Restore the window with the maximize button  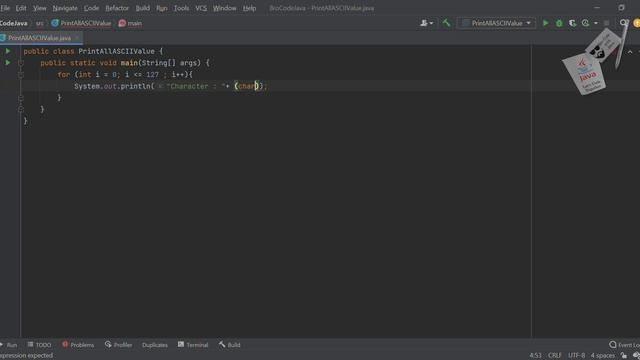coord(621,8)
